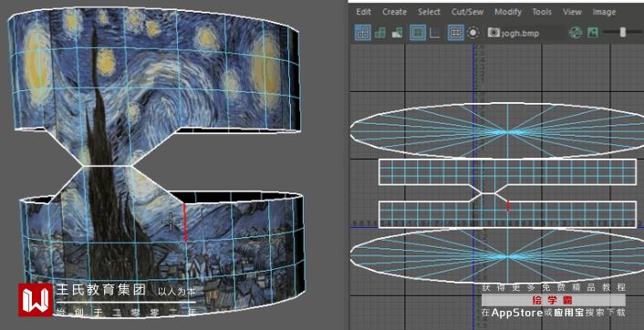Toggle image display icon beside jogh.bmp
Image resolution: width=644 pixels, height=330 pixels.
point(493,33)
